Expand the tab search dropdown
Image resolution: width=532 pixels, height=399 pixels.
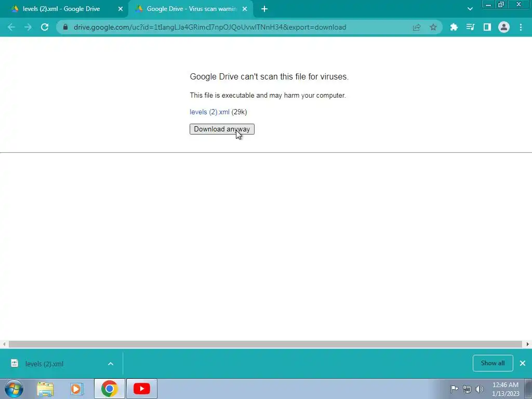point(470,9)
